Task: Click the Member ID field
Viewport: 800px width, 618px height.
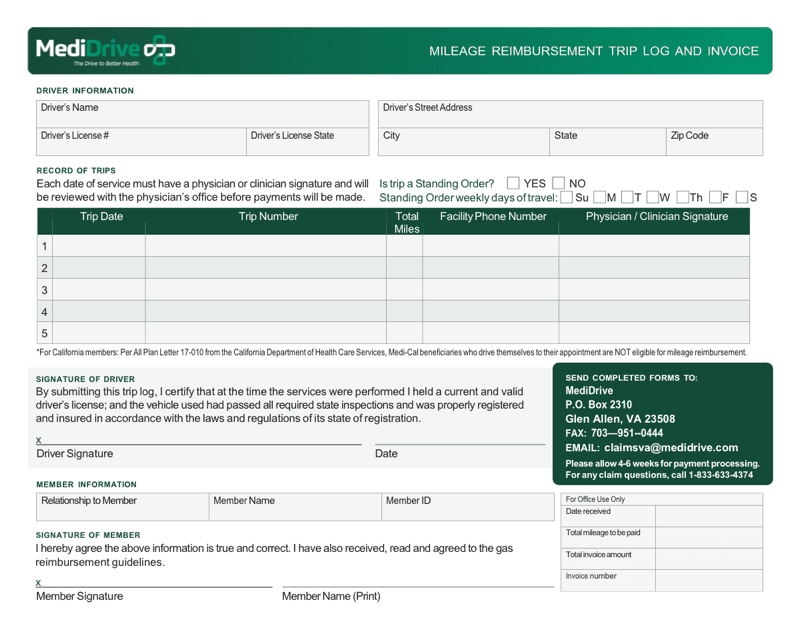Action: 465,506
